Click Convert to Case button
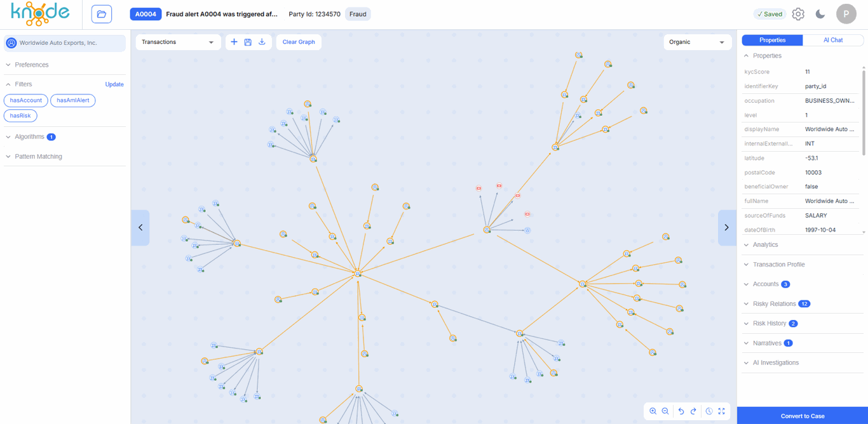 coord(803,416)
